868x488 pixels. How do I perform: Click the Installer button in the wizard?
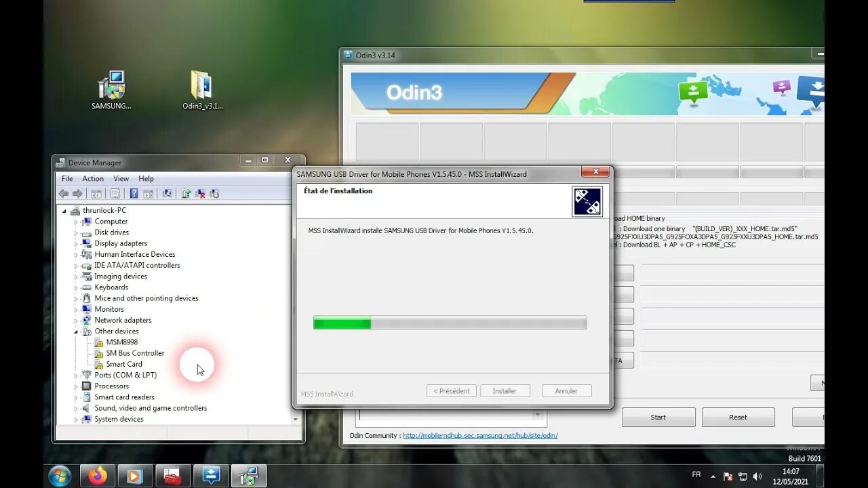pyautogui.click(x=505, y=391)
